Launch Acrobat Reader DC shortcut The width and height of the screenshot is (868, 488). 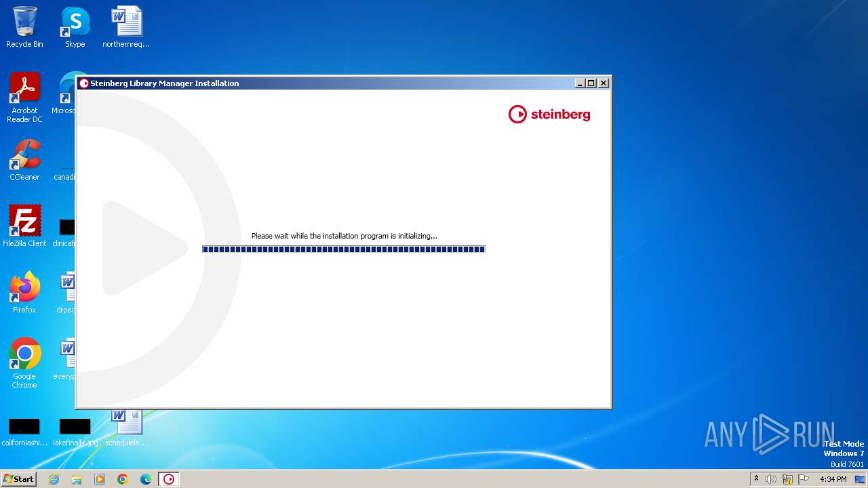[x=24, y=98]
